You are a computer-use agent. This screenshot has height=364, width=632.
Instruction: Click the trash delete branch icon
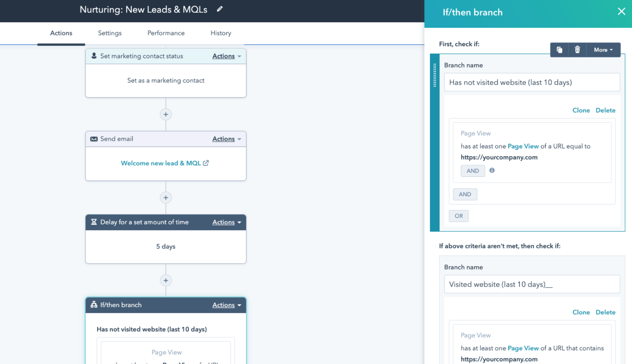click(577, 50)
